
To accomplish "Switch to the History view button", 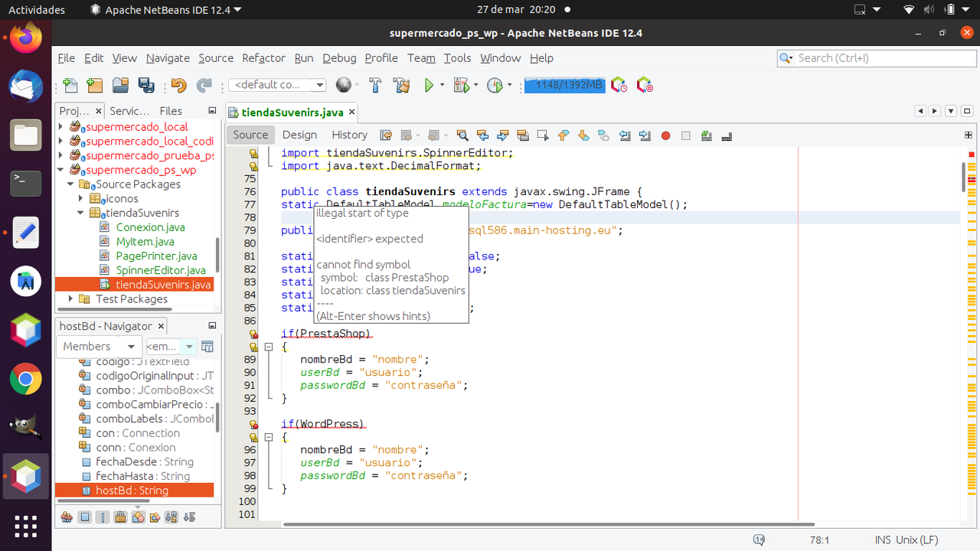I will (x=349, y=135).
